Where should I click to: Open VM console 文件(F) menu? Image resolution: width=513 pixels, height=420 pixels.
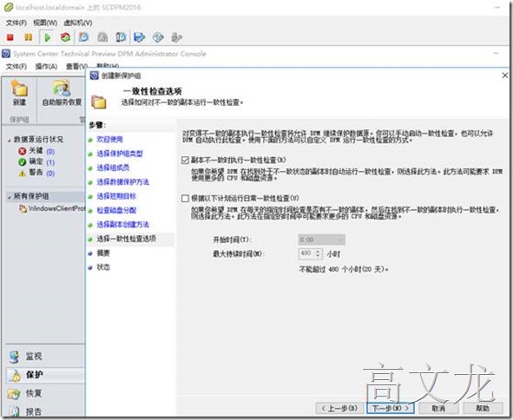click(x=16, y=23)
